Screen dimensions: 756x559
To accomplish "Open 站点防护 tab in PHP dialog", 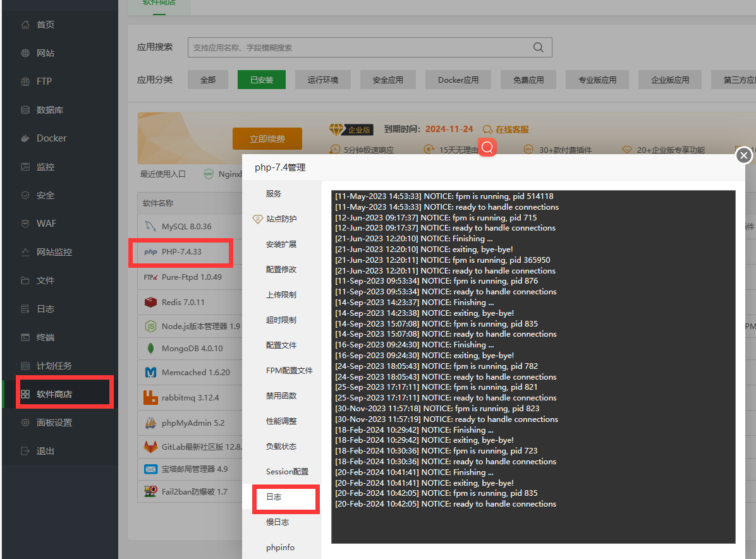I will coord(281,219).
